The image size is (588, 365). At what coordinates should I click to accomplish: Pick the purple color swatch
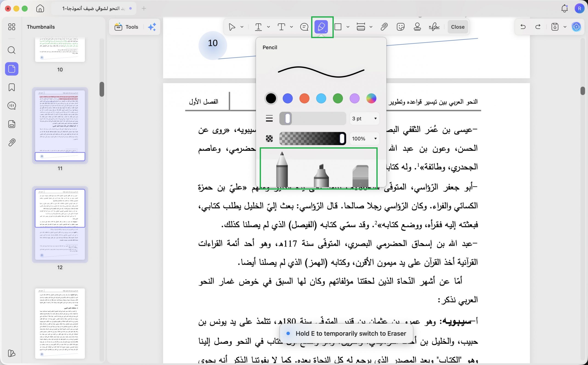click(x=355, y=99)
